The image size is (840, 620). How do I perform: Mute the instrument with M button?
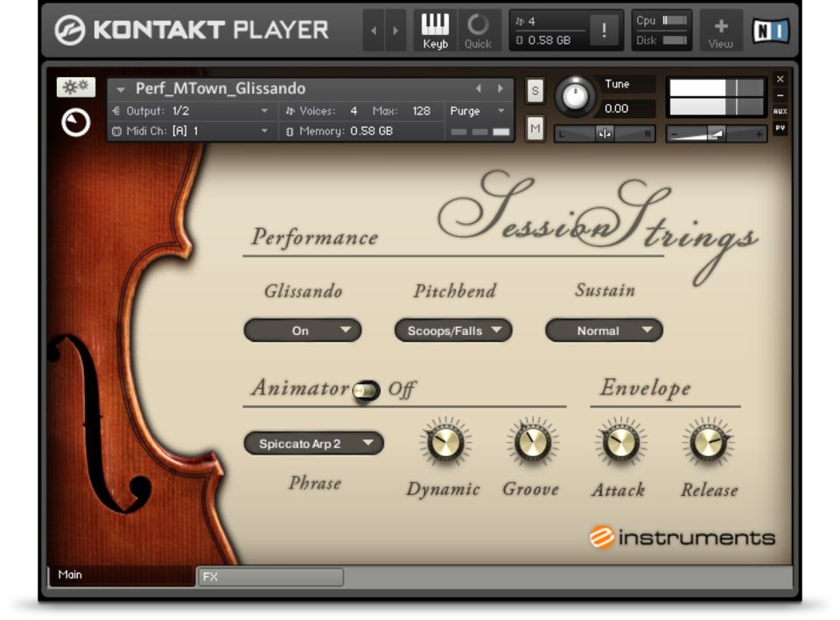535,129
